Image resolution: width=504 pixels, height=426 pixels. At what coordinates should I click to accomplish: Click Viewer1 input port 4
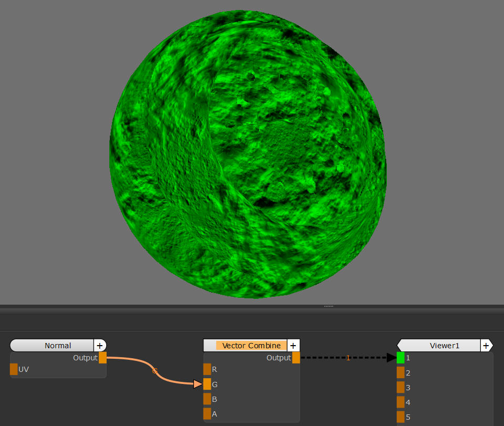point(400,402)
